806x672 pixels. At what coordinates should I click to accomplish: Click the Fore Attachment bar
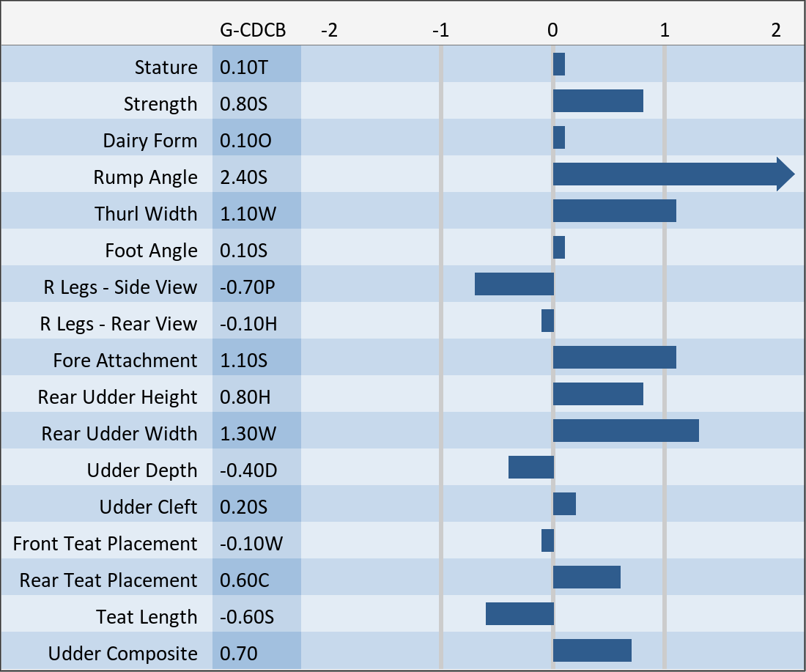tap(614, 358)
